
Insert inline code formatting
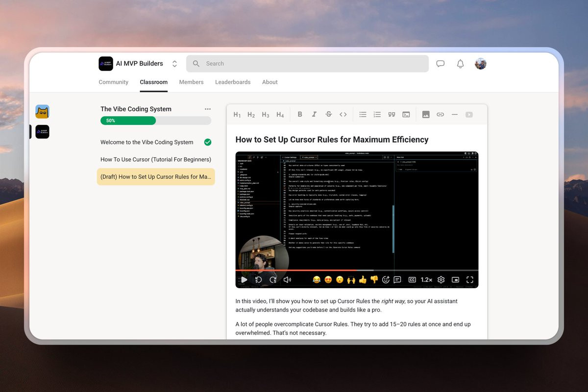point(343,114)
